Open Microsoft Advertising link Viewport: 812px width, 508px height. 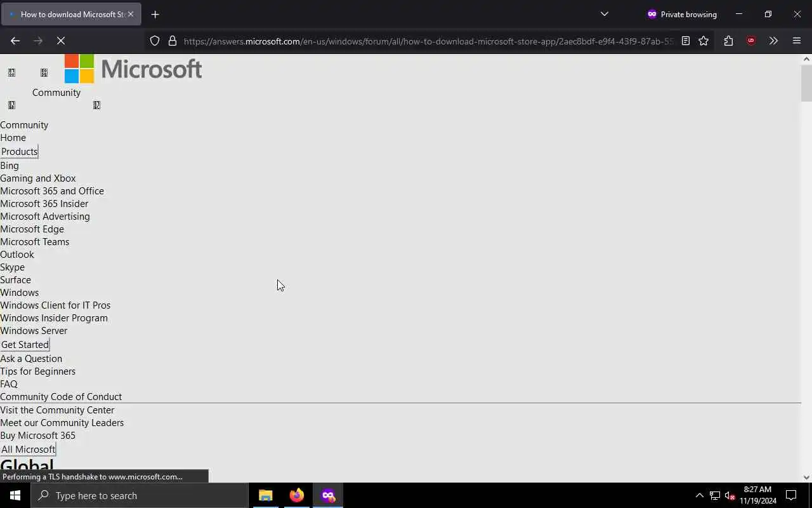coord(45,217)
